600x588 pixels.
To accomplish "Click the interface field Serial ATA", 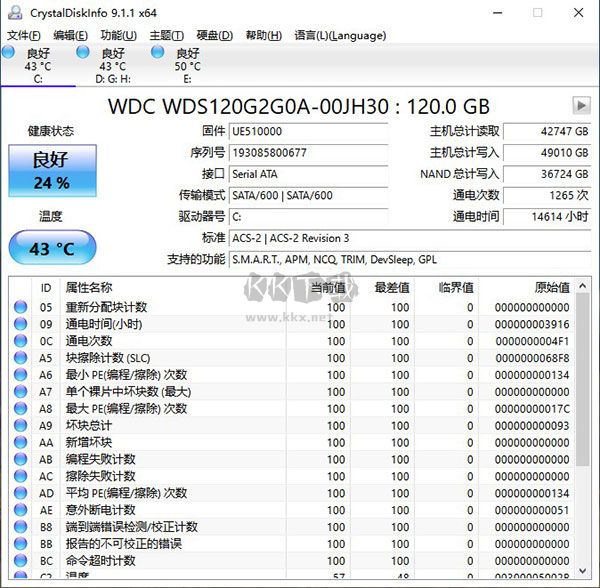I will coord(308,174).
